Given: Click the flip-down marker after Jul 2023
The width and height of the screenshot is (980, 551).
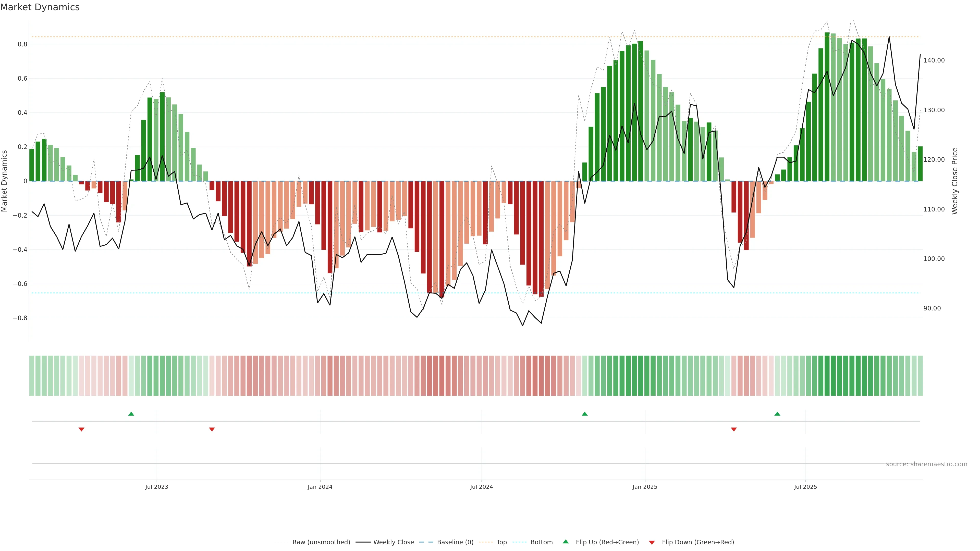Looking at the screenshot, I should (212, 429).
